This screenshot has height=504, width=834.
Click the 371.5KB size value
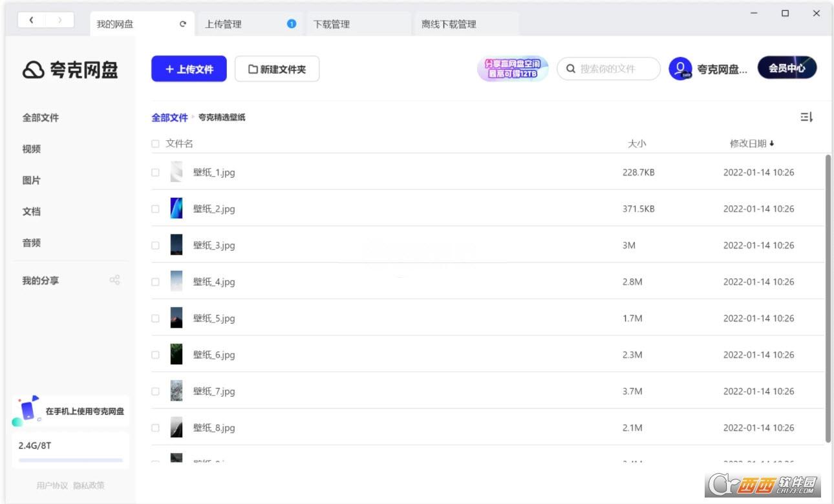(x=638, y=209)
